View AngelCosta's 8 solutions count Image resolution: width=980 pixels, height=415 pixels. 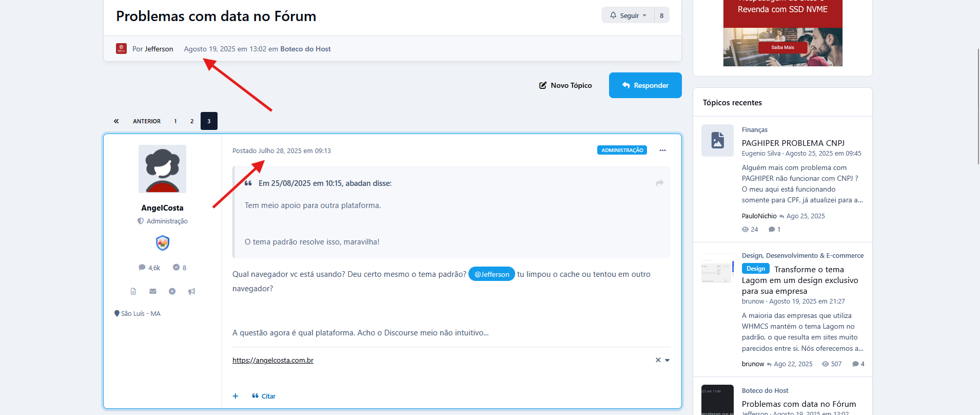180,268
